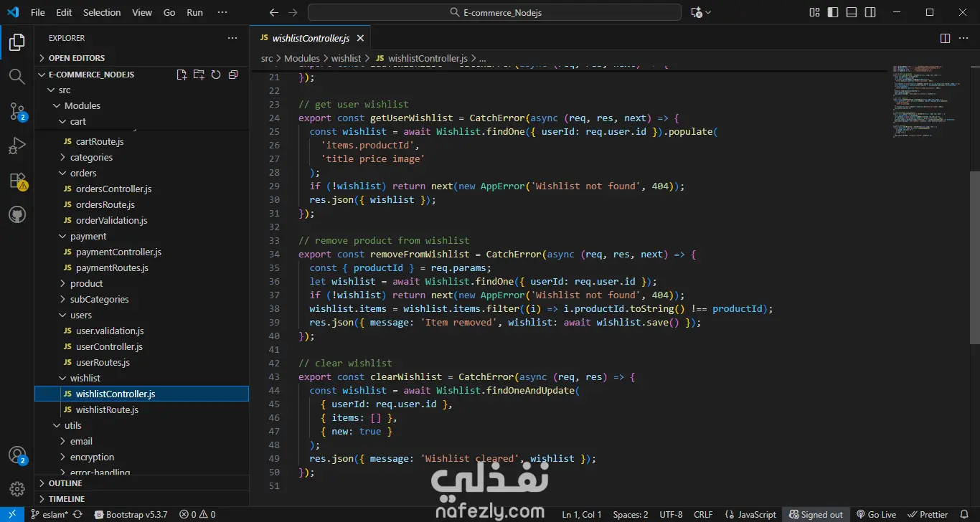Screen dimensions: 980x522
Task: Open the Manage gear menu
Action: tap(17, 489)
